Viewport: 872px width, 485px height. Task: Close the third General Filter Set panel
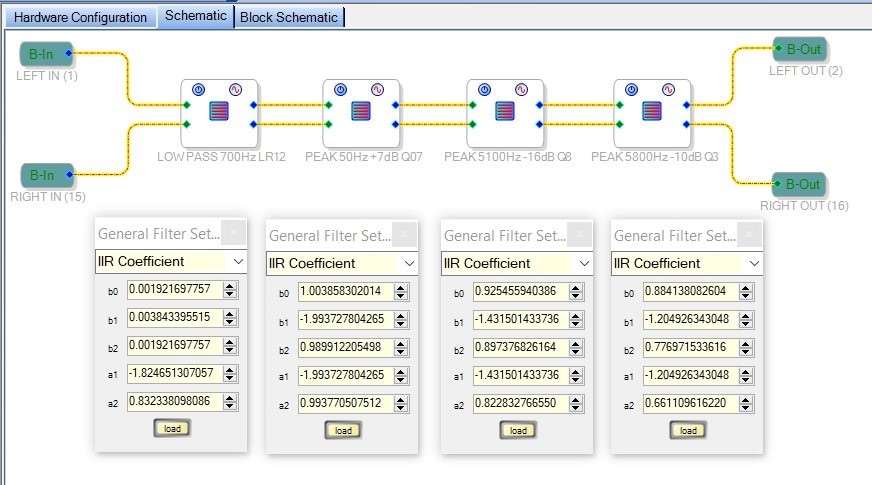click(579, 234)
